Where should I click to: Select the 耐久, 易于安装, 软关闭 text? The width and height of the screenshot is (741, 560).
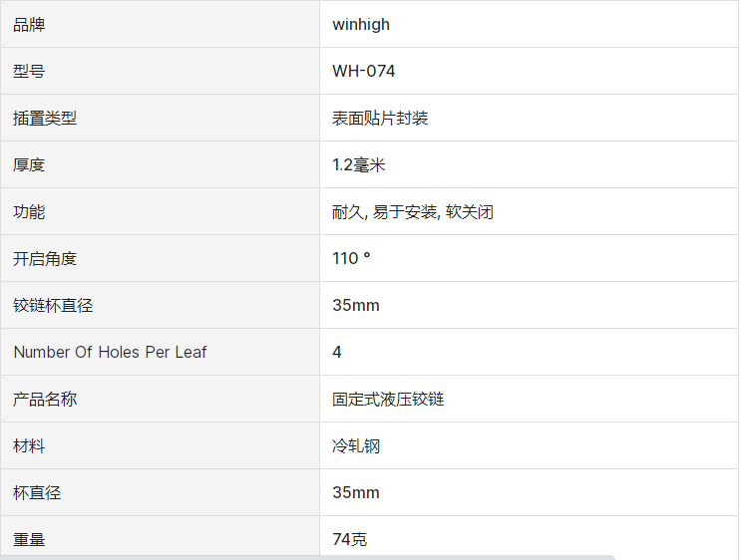[x=413, y=212]
